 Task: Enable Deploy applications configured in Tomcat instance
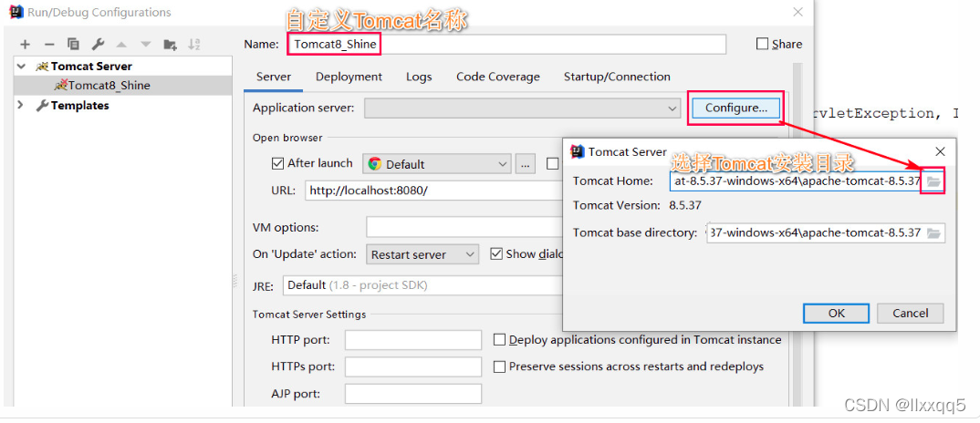pos(499,340)
